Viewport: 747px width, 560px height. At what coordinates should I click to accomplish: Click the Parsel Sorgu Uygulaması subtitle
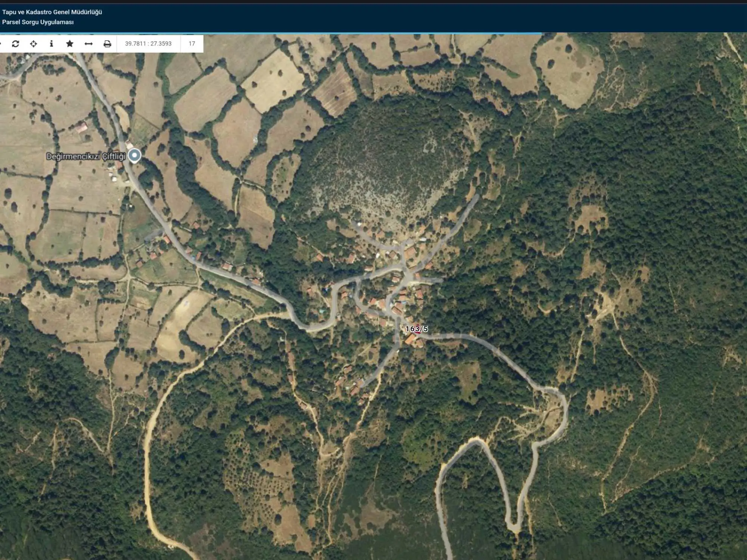point(38,22)
